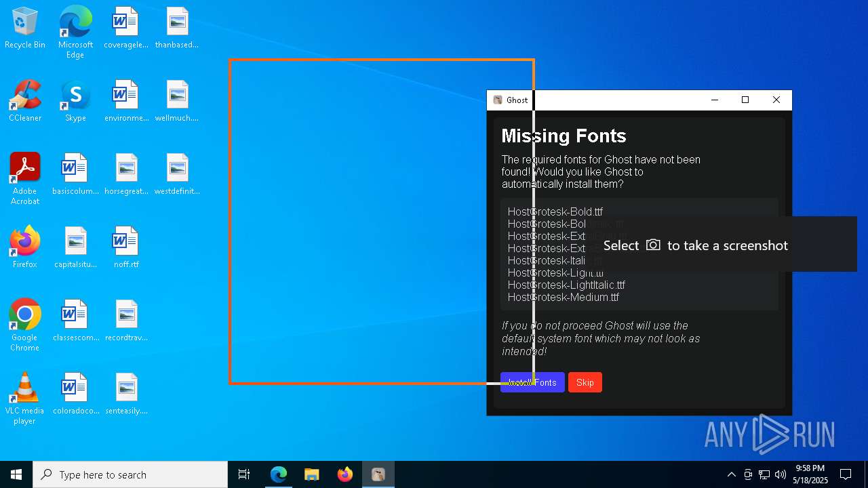Open the notification center
This screenshot has width=868, height=488.
846,474
